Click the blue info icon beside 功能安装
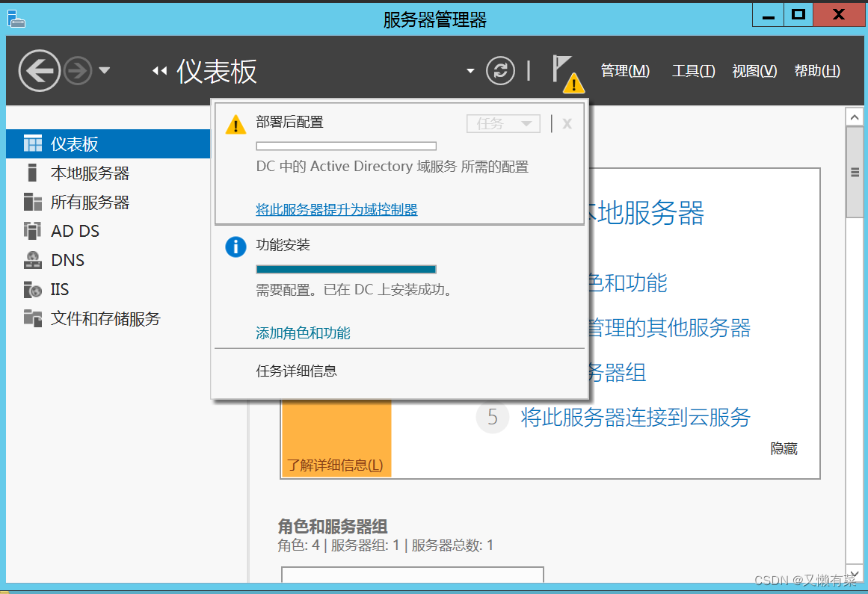The width and height of the screenshot is (868, 594). pyautogui.click(x=236, y=247)
